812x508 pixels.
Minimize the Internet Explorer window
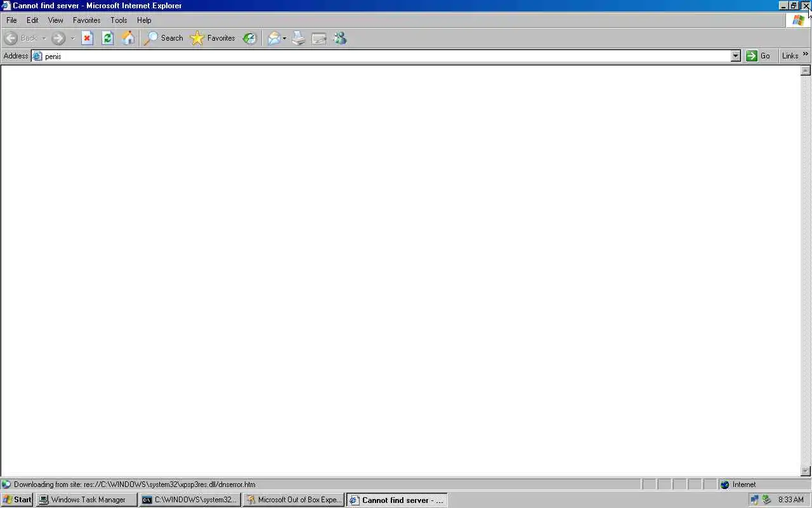783,6
